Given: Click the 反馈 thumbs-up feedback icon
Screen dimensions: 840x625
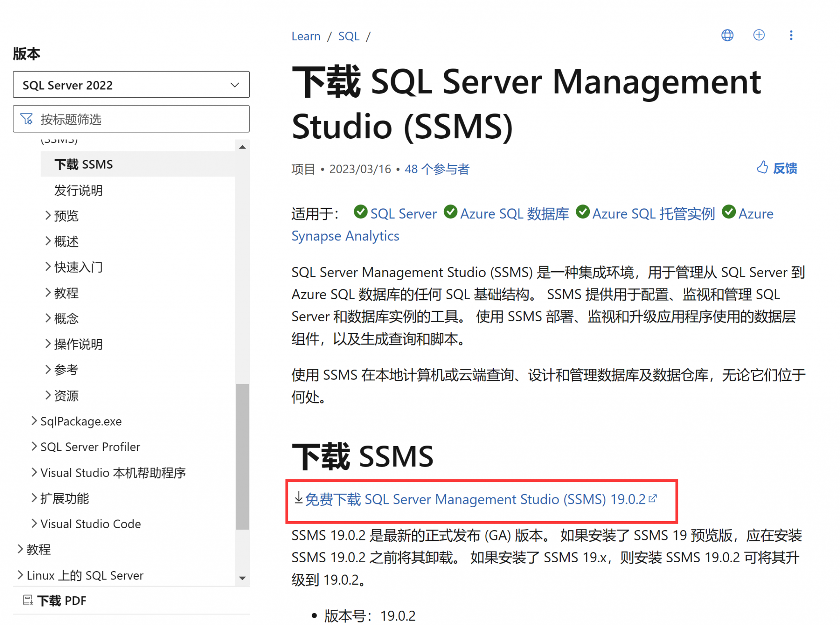Looking at the screenshot, I should pos(762,167).
